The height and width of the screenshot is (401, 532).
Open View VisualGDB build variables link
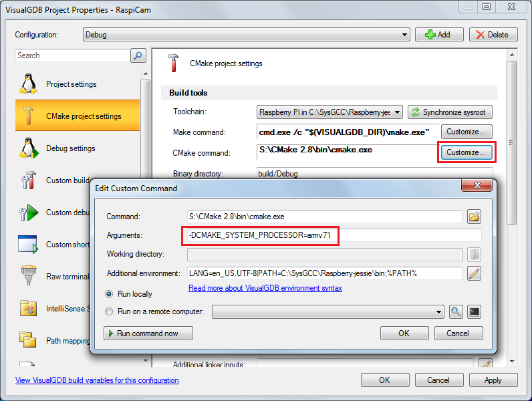tap(97, 380)
